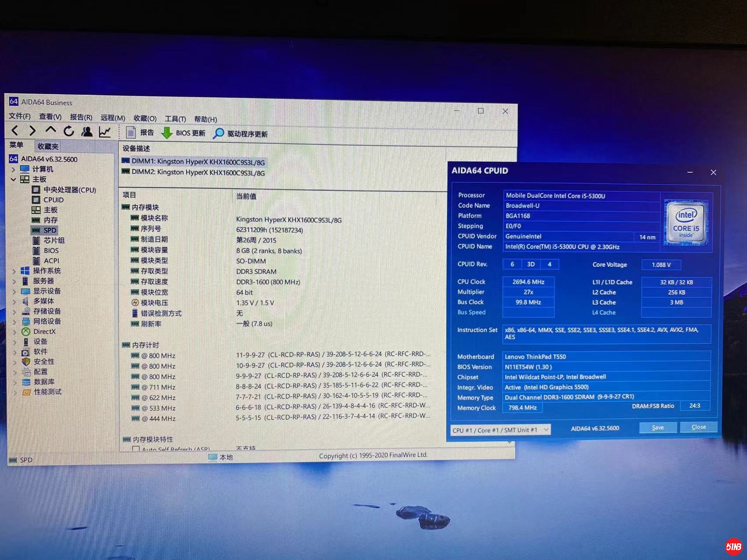Collapse the 主板 tree node

point(13,179)
